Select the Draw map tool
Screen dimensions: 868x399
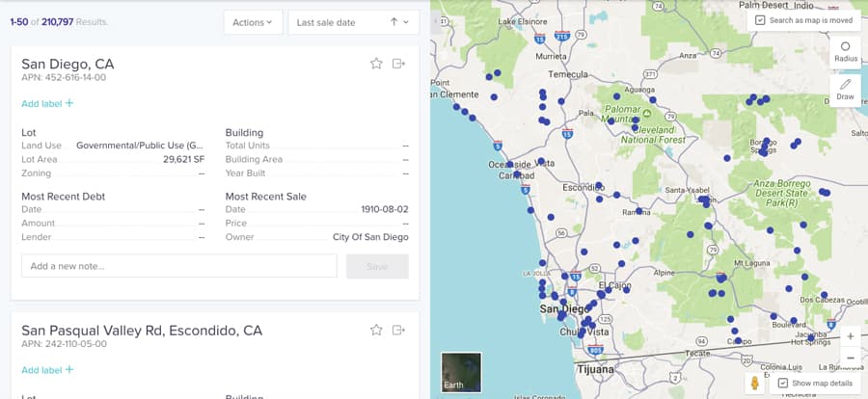(x=846, y=90)
